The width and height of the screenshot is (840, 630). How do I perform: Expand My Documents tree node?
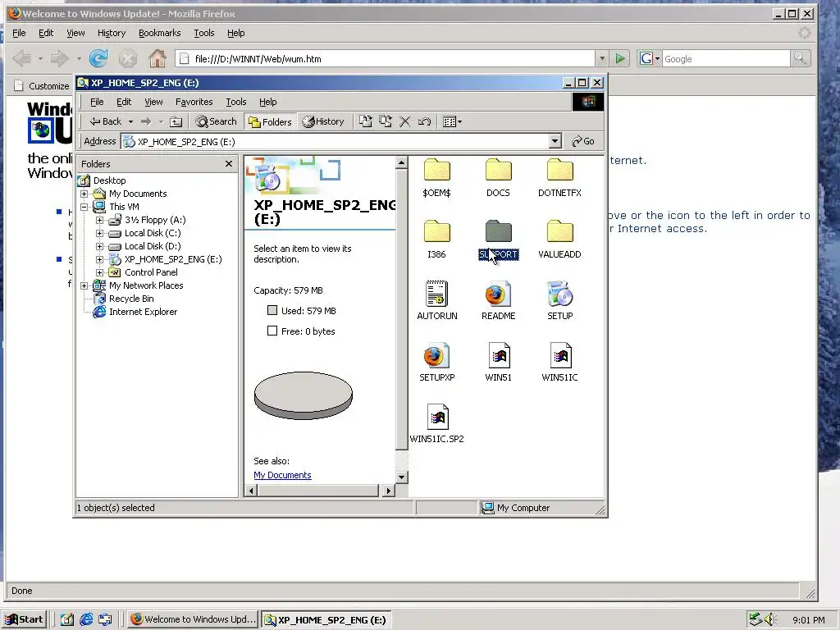tap(84, 194)
